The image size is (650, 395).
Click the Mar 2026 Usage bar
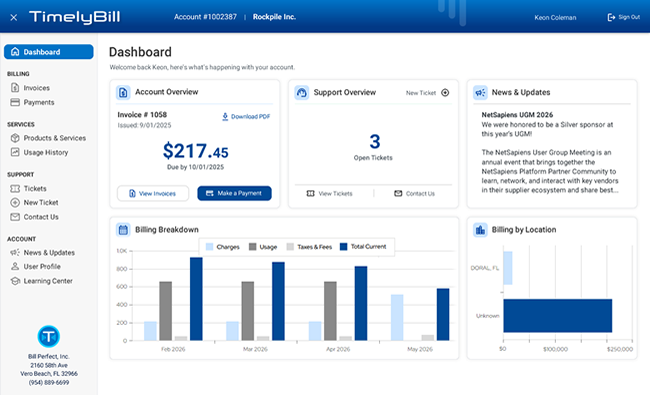click(x=248, y=311)
